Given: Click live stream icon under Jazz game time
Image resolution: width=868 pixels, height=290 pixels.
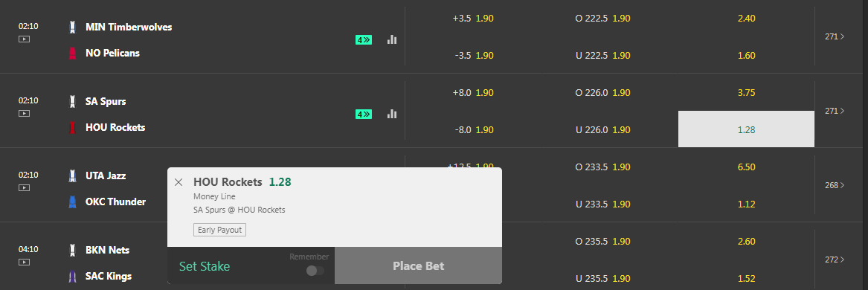Looking at the screenshot, I should pyautogui.click(x=24, y=187).
